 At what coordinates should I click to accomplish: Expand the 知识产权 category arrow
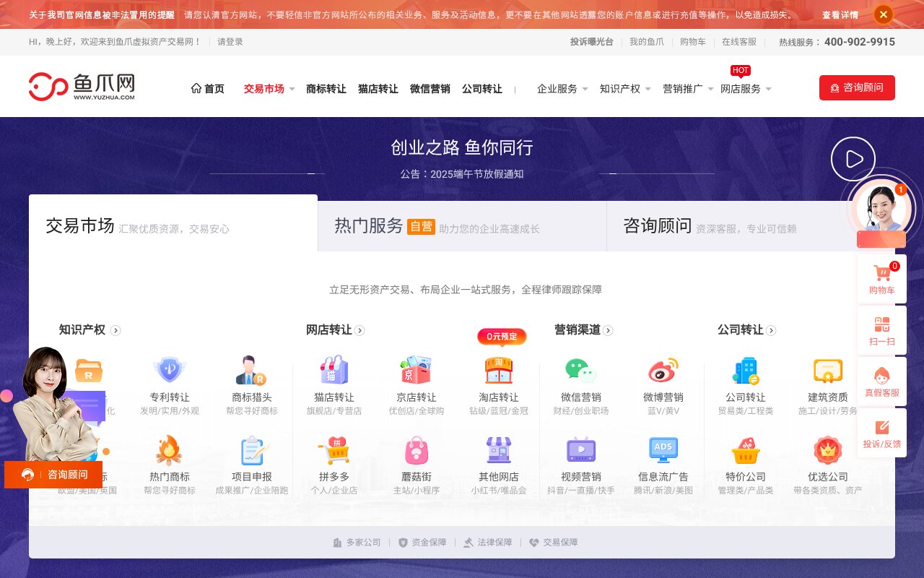[116, 330]
